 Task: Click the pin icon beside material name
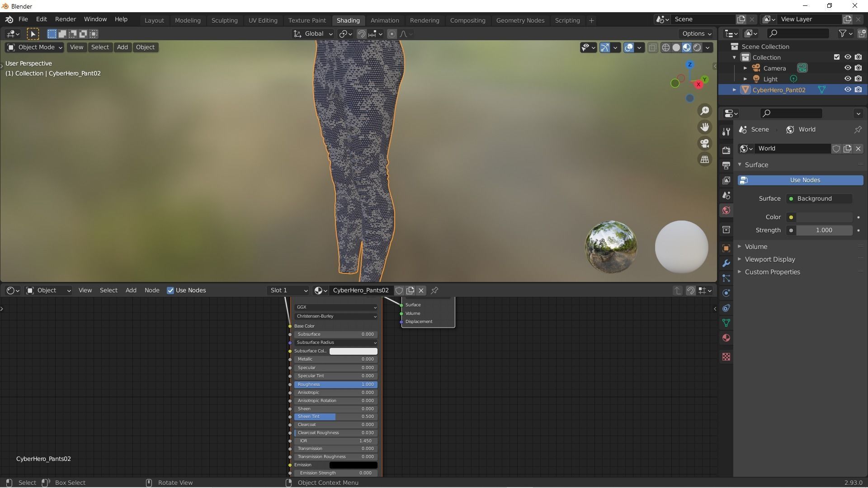tap(434, 291)
